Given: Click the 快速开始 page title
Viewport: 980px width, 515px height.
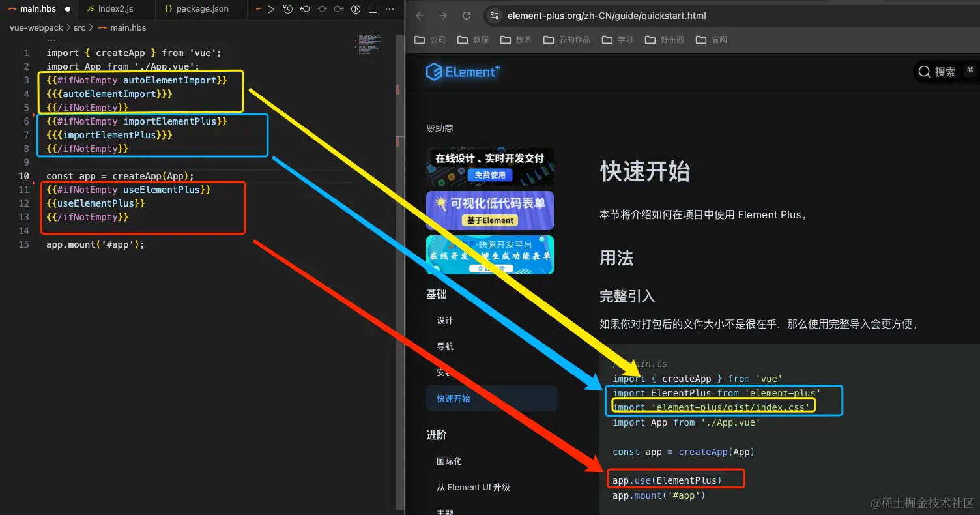Looking at the screenshot, I should click(x=645, y=172).
